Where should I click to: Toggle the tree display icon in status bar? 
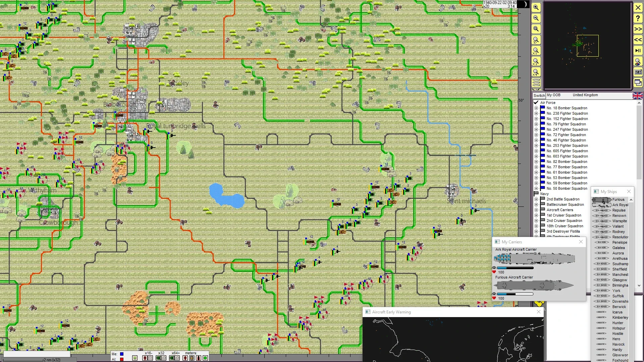coord(135,358)
